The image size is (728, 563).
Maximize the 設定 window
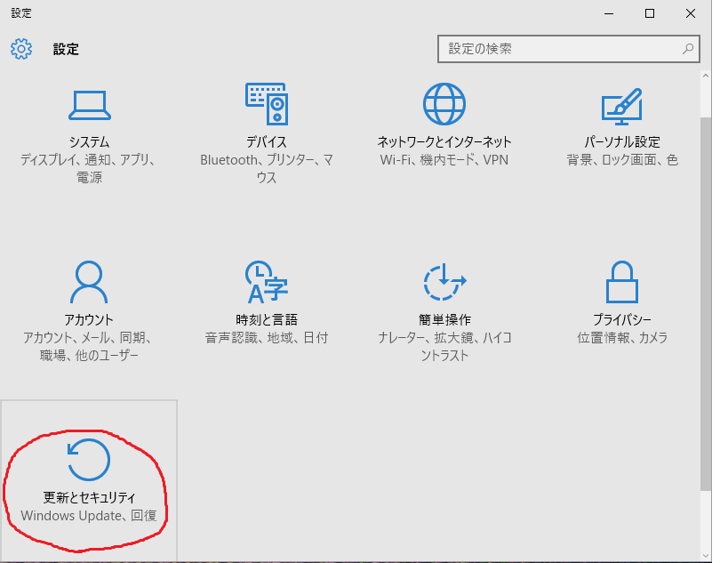point(650,13)
